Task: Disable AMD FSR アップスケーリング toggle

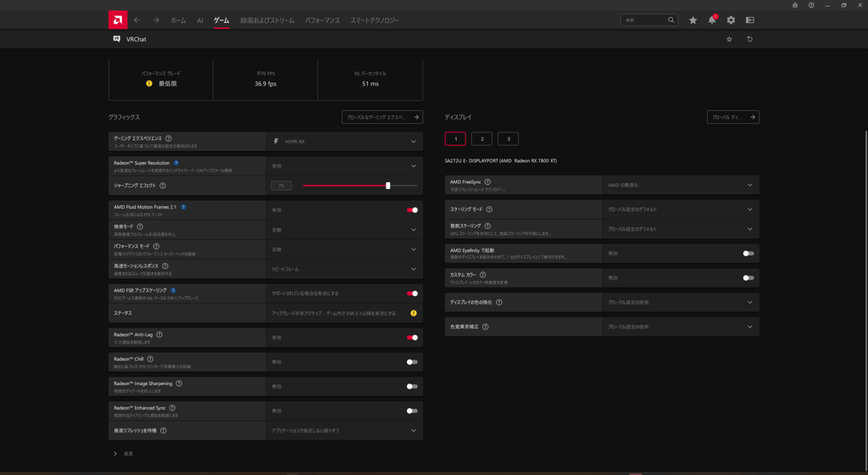Action: pyautogui.click(x=412, y=293)
